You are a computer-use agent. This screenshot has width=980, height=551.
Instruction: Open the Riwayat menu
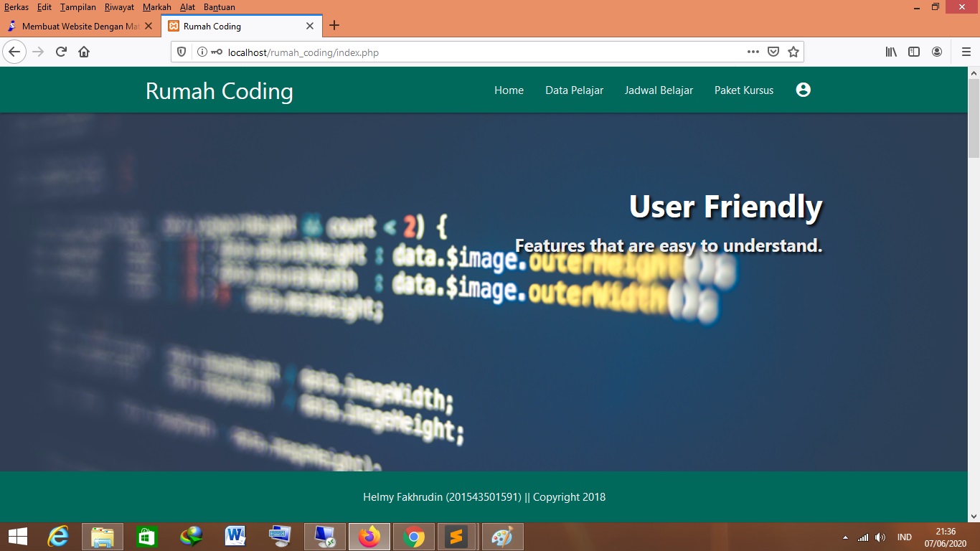click(119, 7)
